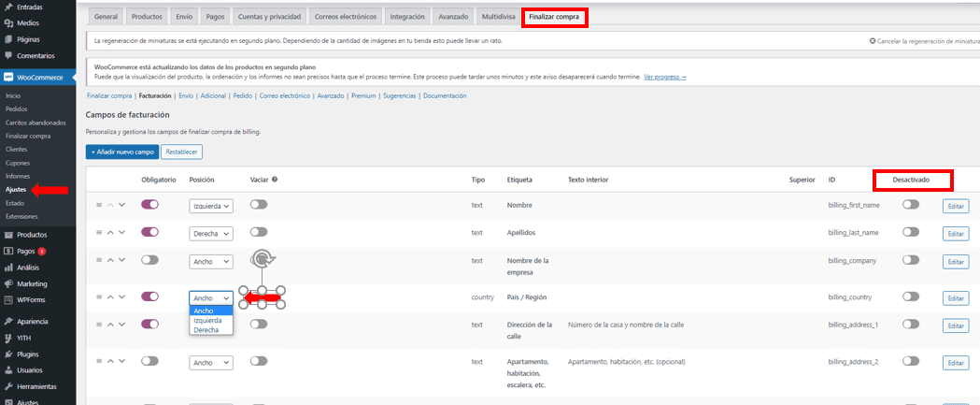Click the WooCommerce icon in sidebar
The height and width of the screenshot is (405, 980).
(x=8, y=78)
